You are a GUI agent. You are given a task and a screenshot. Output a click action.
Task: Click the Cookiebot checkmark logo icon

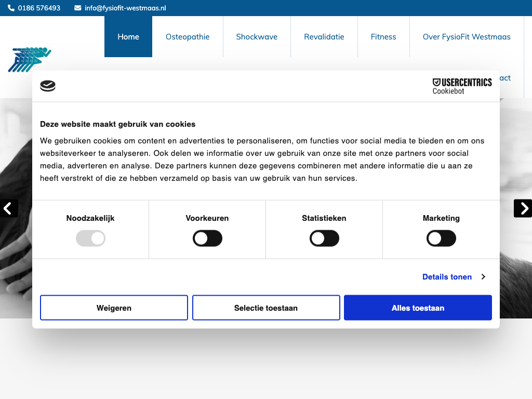(x=48, y=86)
